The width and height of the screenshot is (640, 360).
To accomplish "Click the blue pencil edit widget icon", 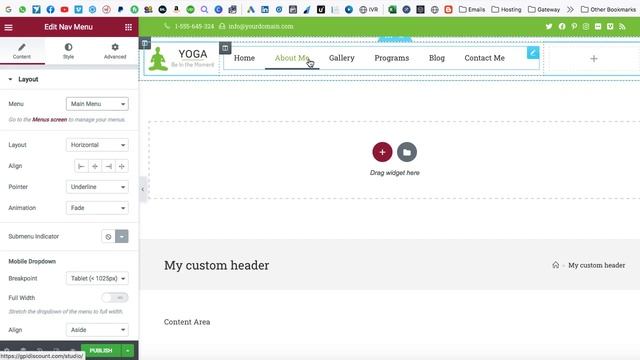I will coord(533,53).
